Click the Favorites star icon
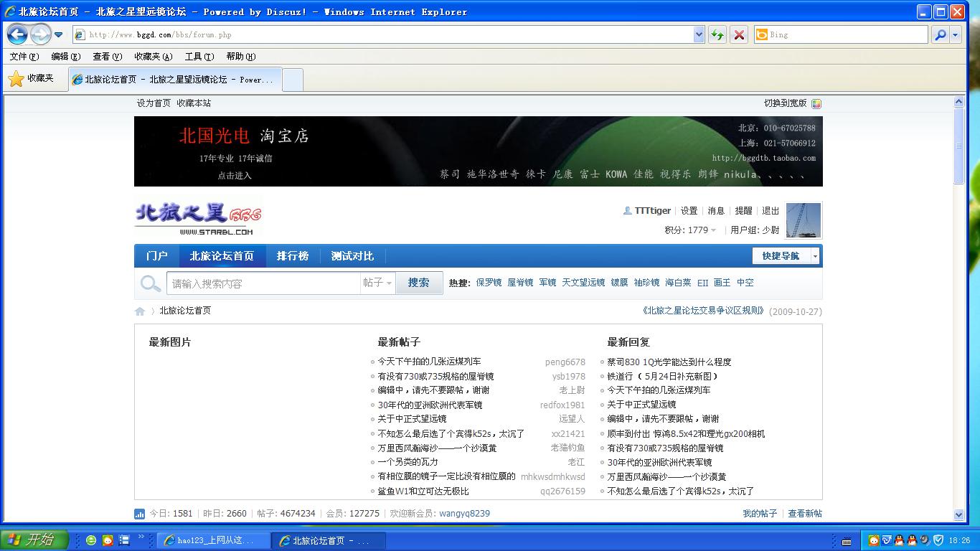Viewport: 980px width, 551px height. [16, 79]
